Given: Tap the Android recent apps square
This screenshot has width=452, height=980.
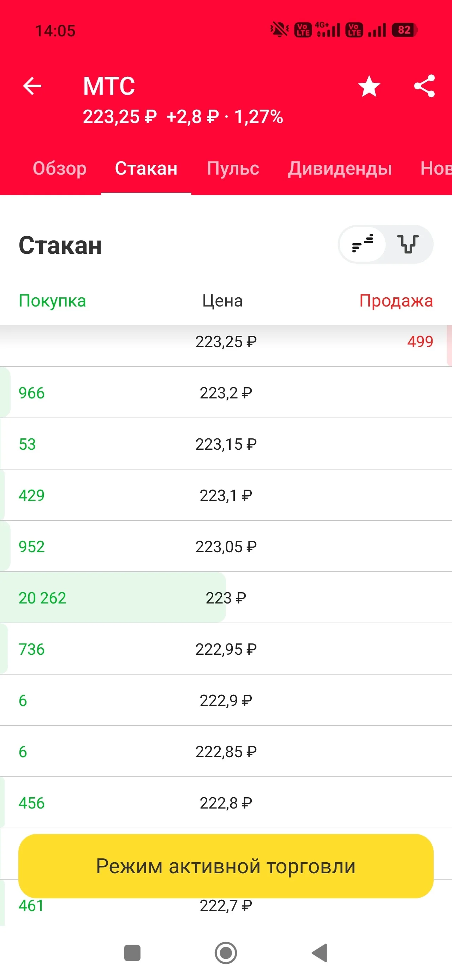Looking at the screenshot, I should [x=132, y=953].
